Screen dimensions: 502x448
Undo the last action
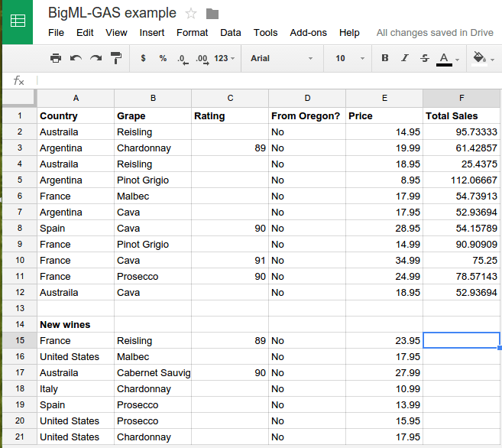point(76,58)
